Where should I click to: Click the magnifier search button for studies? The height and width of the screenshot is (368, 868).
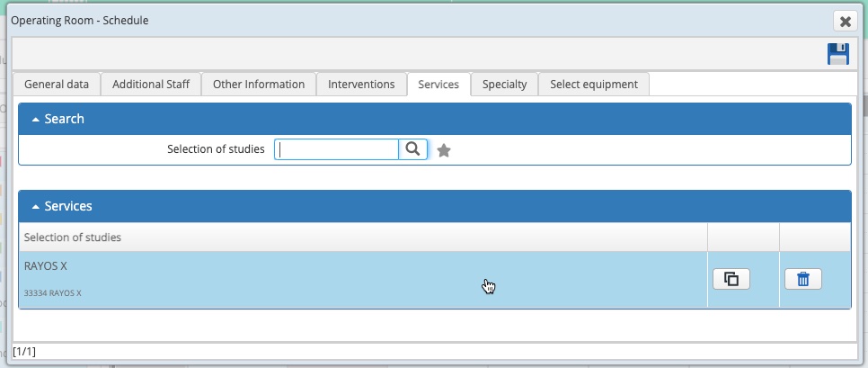413,149
